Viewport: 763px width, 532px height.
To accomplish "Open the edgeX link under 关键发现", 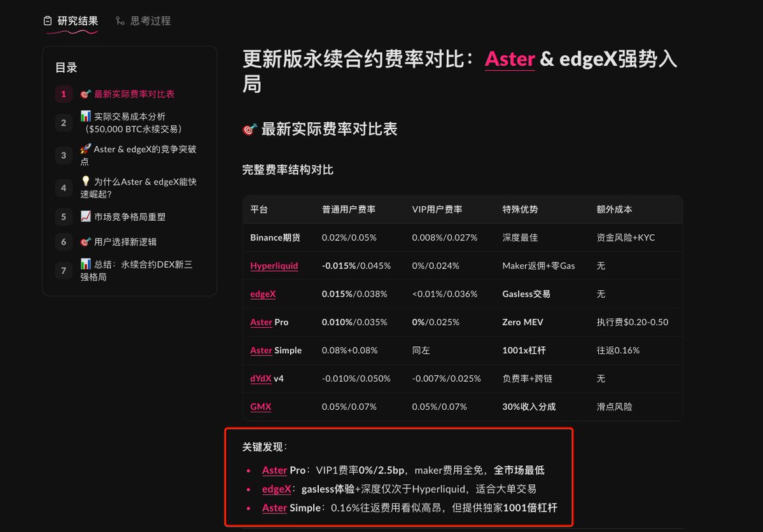I will coord(276,489).
